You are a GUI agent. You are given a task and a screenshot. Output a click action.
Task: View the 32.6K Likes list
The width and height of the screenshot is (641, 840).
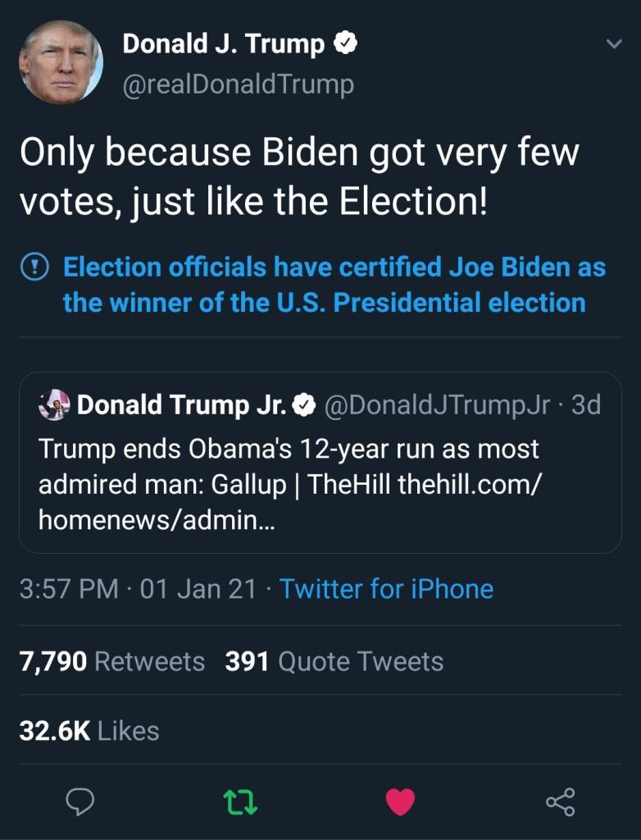(89, 731)
